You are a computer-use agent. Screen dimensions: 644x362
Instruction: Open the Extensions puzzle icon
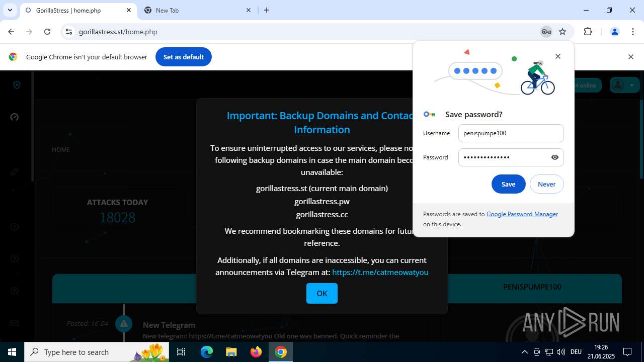coord(588,32)
